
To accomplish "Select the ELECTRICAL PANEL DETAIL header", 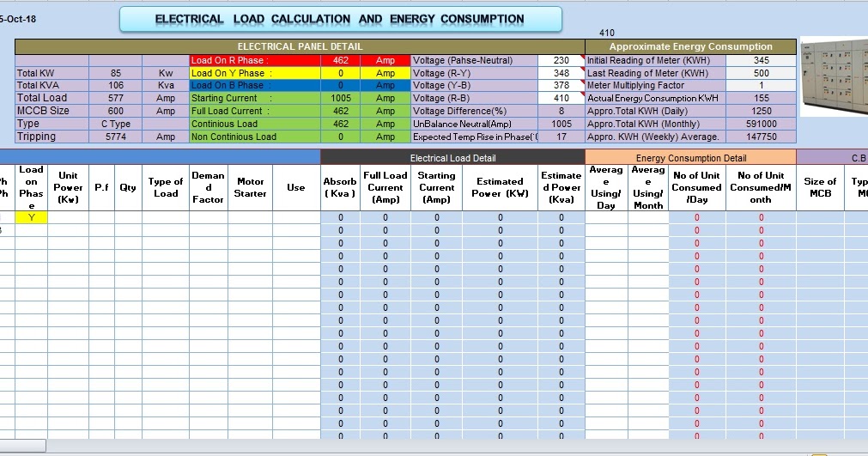I will pos(300,46).
